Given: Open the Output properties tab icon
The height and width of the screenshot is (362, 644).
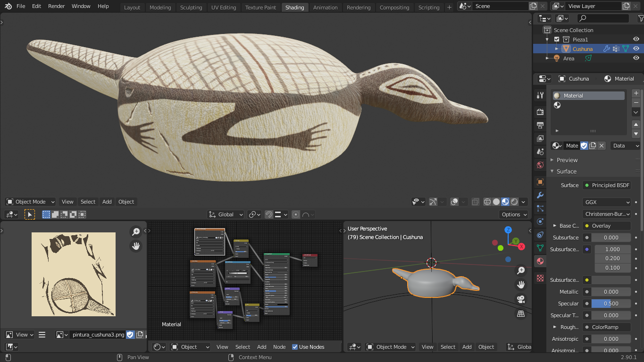Looking at the screenshot, I should pos(540,125).
